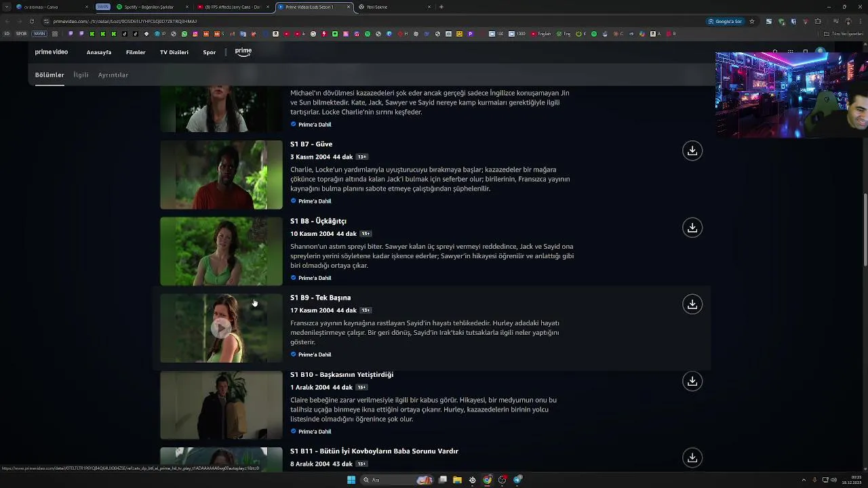Open the S1 B10 episode thumbnail

(x=221, y=405)
